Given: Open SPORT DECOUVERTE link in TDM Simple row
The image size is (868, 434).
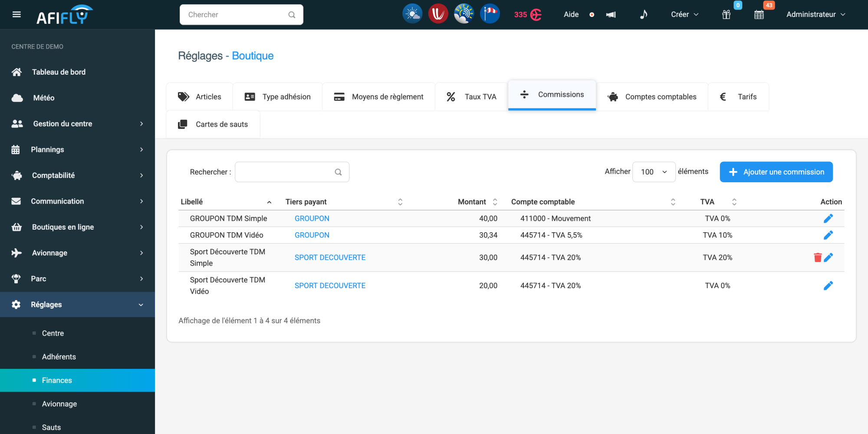Looking at the screenshot, I should tap(330, 257).
